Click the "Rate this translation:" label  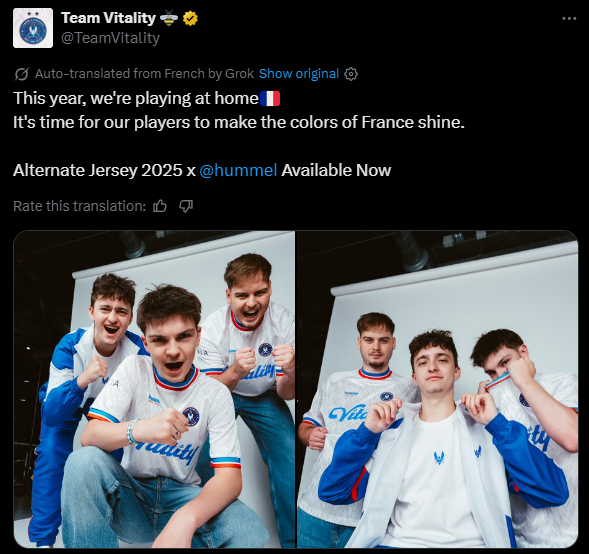pyautogui.click(x=80, y=206)
